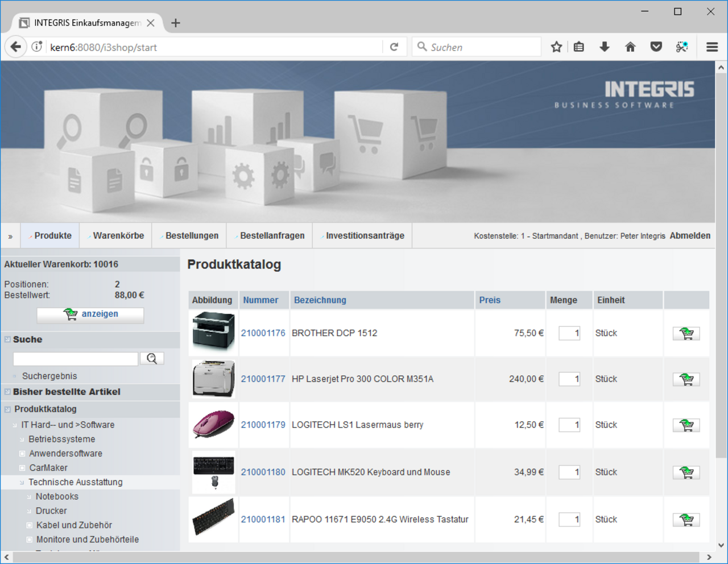
Task: Open the downloads arrow icon
Action: (605, 47)
